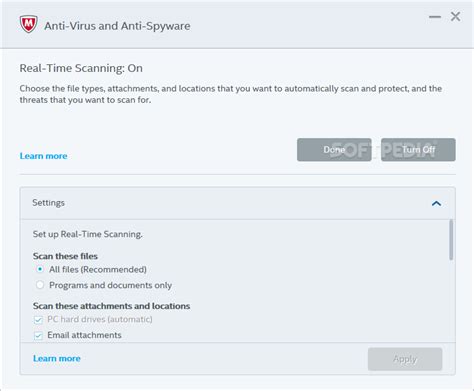Click the Settings panel vertical scrollbar thumb
The width and height of the screenshot is (474, 391).
point(451,240)
